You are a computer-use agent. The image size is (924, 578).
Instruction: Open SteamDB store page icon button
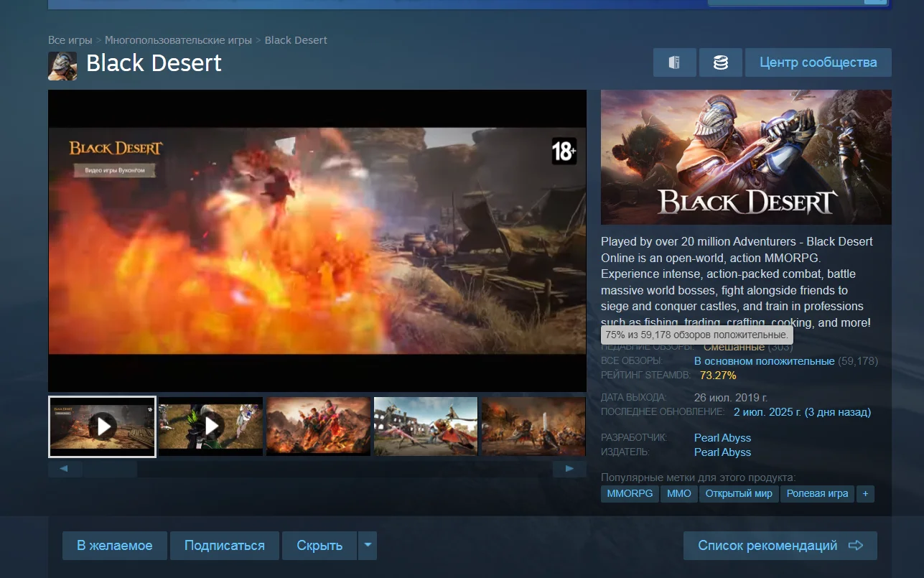[x=675, y=62]
